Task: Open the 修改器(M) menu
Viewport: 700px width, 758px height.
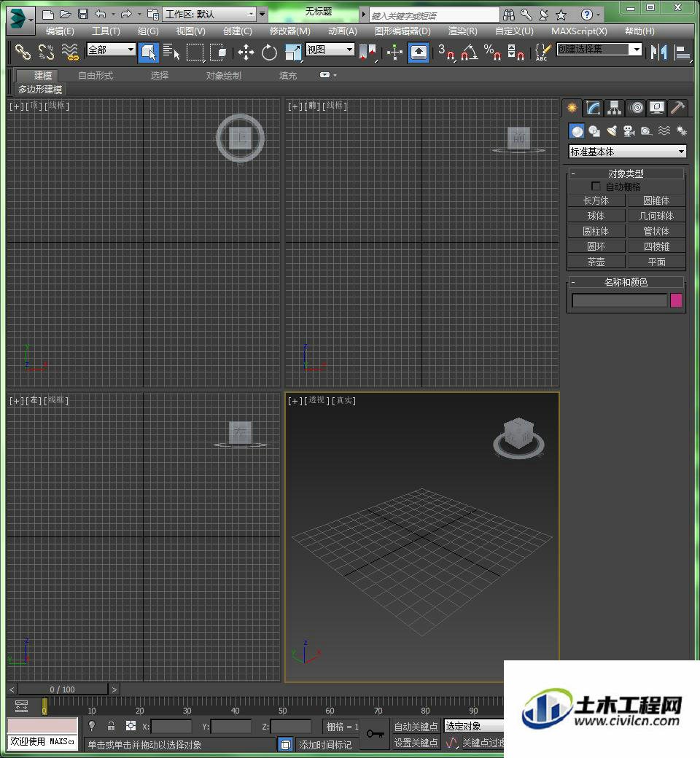Action: [x=289, y=31]
